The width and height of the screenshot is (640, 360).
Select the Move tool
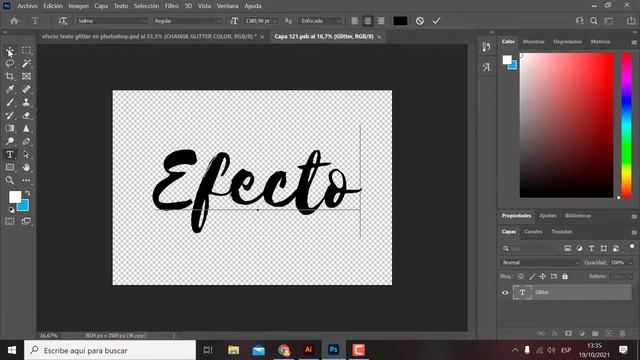10,51
